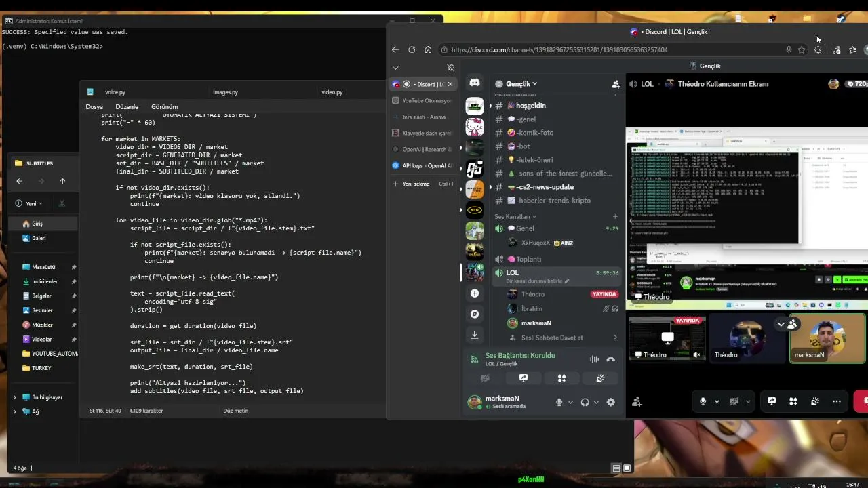Click the Discord URL address bar
This screenshot has width=868, height=488.
click(610, 49)
